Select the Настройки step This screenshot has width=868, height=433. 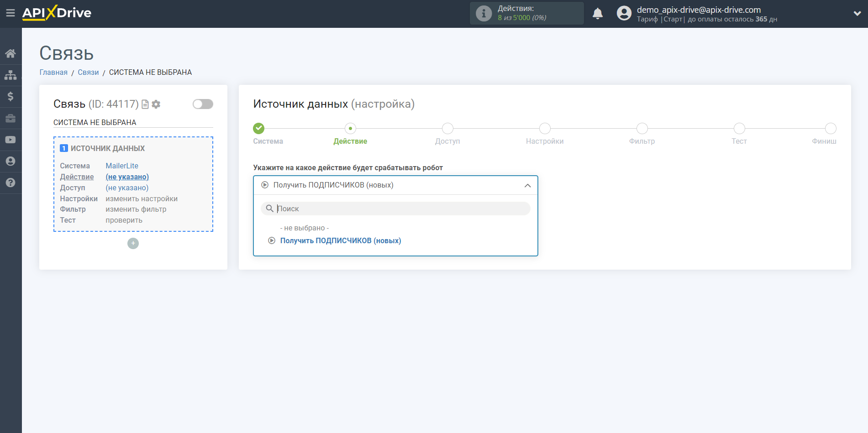(x=545, y=128)
